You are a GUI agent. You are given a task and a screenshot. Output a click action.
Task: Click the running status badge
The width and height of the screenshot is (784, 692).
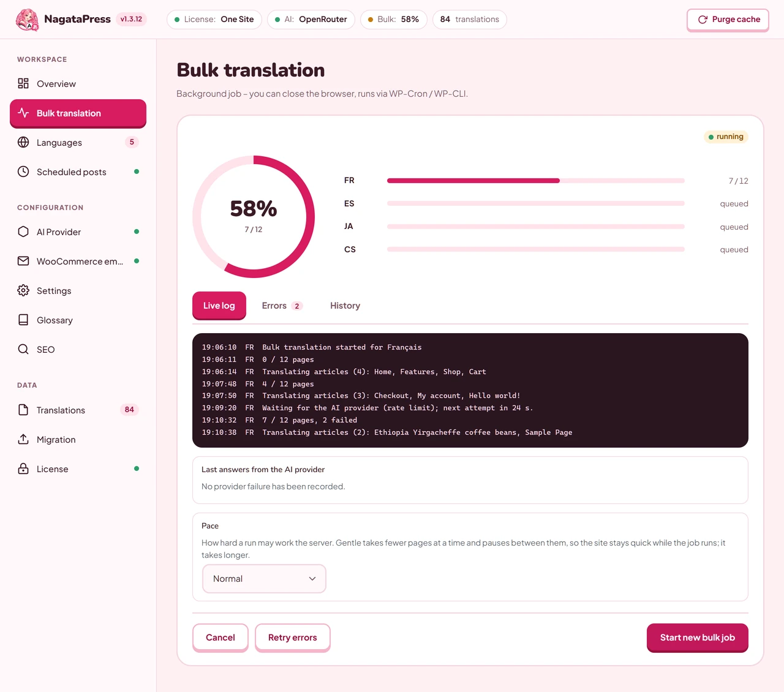tap(726, 137)
